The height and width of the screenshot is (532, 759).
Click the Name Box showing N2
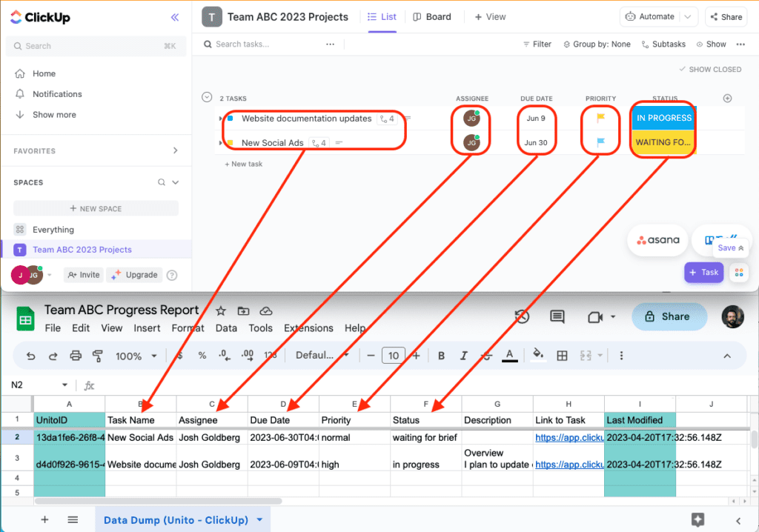click(27, 385)
